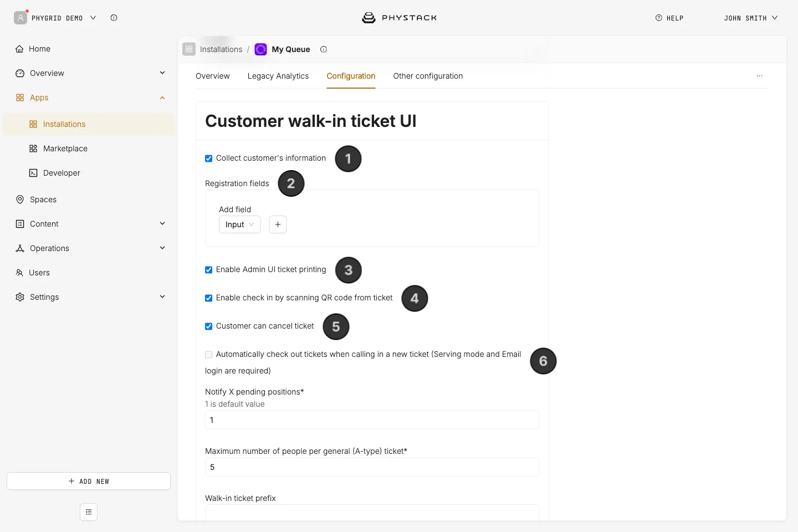Viewport: 798px width, 532px height.
Task: Click the purple My Queue app icon
Action: (260, 49)
